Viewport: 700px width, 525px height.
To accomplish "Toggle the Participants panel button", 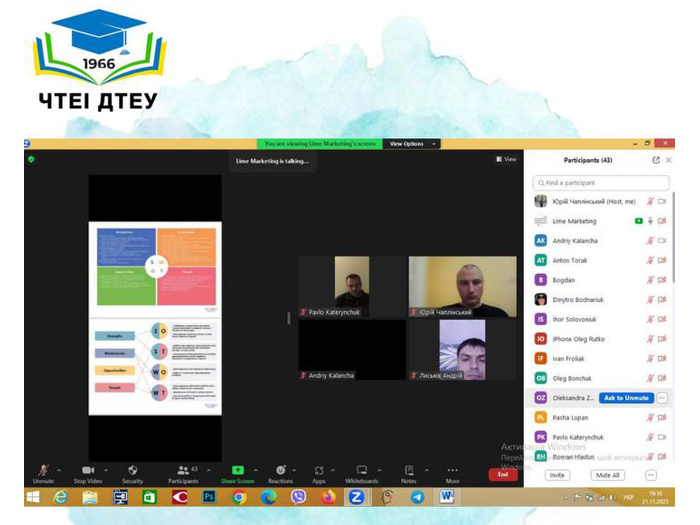I will (183, 474).
